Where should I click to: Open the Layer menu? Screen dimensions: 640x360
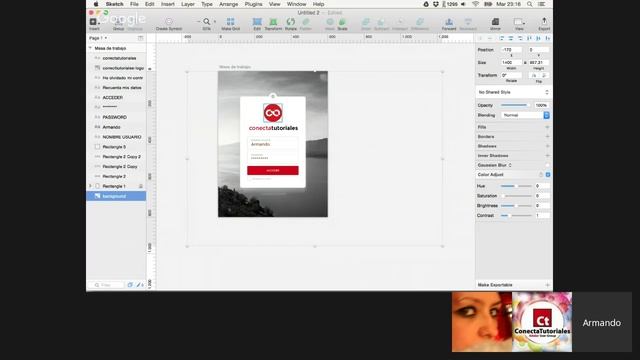click(188, 4)
